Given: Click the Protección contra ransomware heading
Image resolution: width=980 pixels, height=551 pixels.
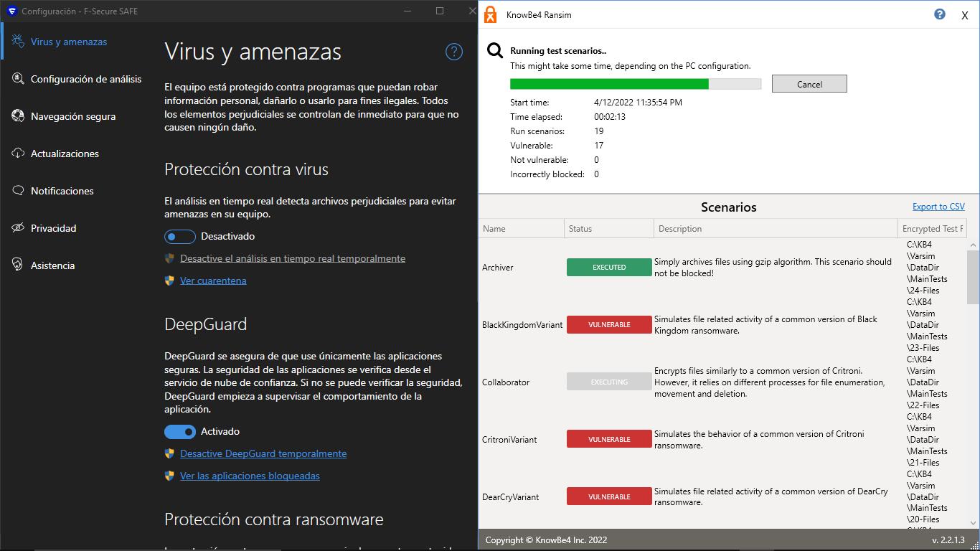Looking at the screenshot, I should pos(274,519).
